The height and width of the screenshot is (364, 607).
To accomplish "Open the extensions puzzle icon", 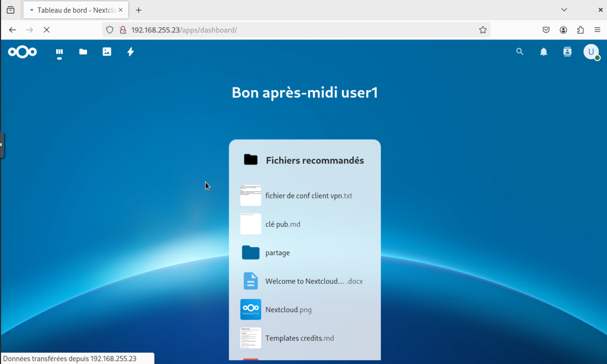I will [x=581, y=30].
